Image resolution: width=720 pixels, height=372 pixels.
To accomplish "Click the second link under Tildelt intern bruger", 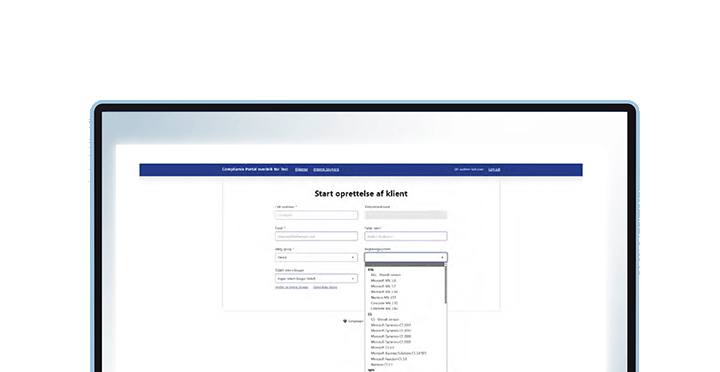I will point(325,287).
